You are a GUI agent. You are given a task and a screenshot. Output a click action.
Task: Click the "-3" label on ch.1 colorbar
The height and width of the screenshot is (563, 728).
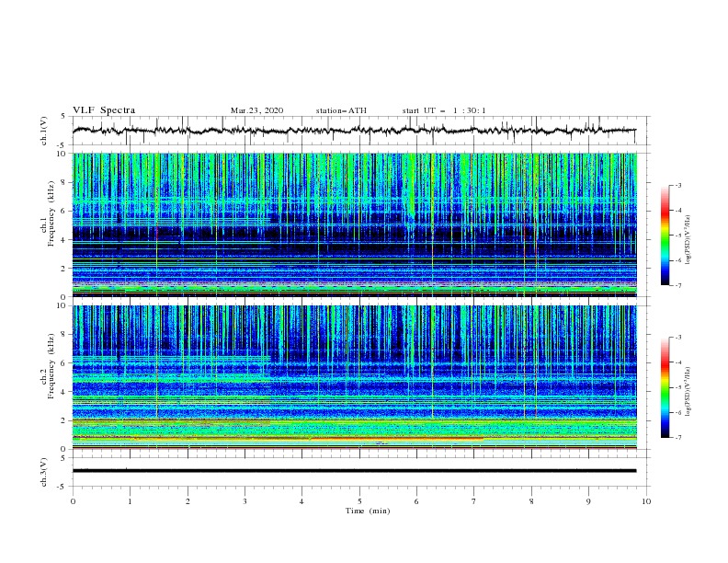677,185
